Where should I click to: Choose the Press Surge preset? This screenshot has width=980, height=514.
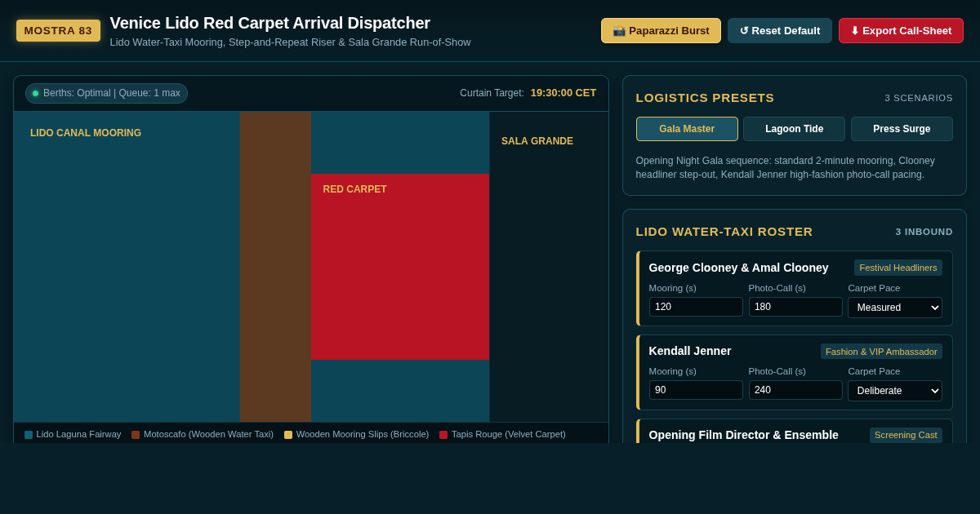point(902,129)
